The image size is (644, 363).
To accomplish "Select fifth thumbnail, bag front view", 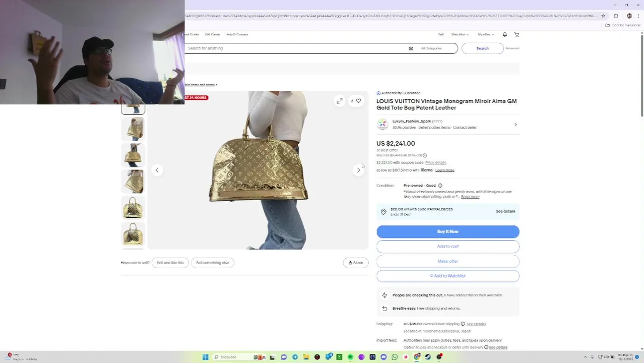I will point(133,207).
